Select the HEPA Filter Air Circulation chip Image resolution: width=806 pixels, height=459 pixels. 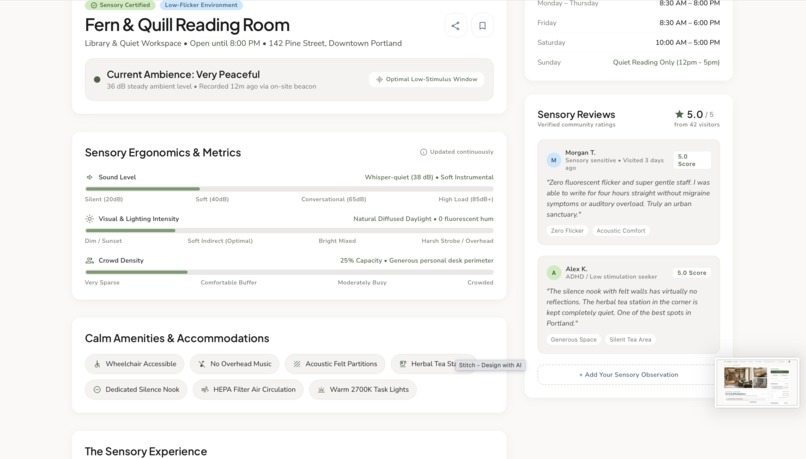click(248, 390)
